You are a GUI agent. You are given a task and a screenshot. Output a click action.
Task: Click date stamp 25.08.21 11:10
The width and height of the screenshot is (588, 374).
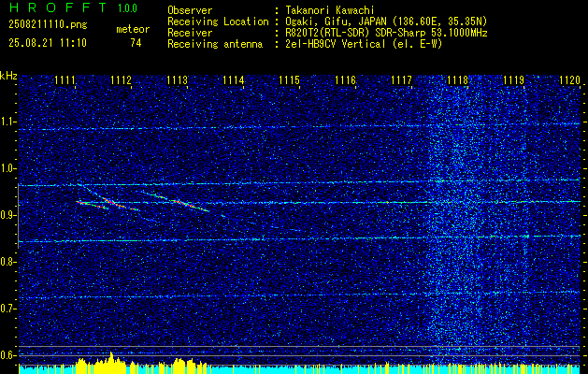tap(48, 43)
